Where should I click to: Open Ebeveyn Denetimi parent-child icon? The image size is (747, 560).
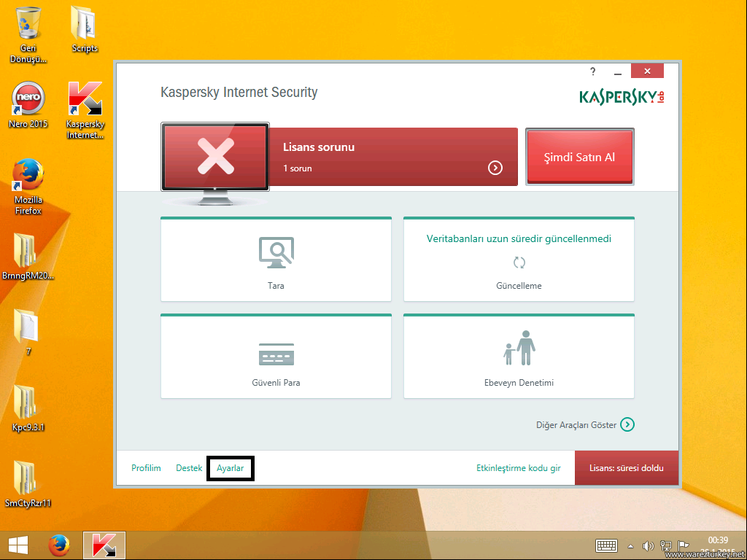[519, 349]
